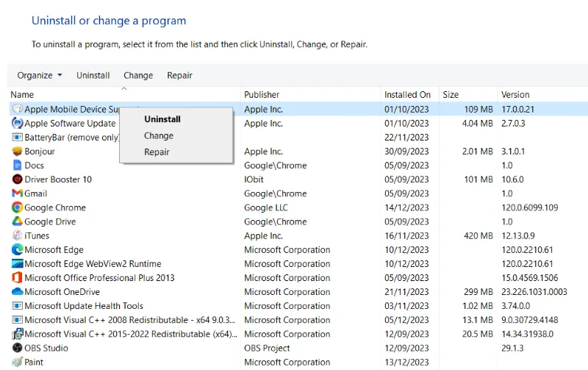Click the toolbar Repair button

pyautogui.click(x=179, y=76)
